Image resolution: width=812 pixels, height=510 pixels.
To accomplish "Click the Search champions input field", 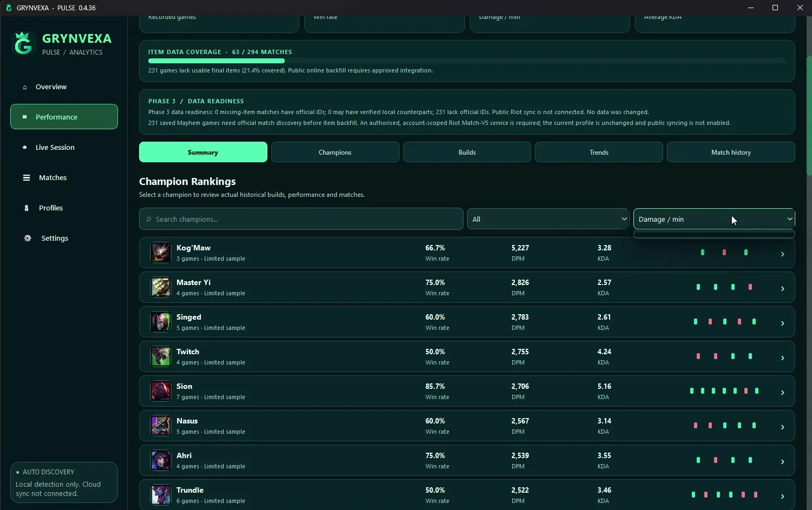I will [x=301, y=219].
